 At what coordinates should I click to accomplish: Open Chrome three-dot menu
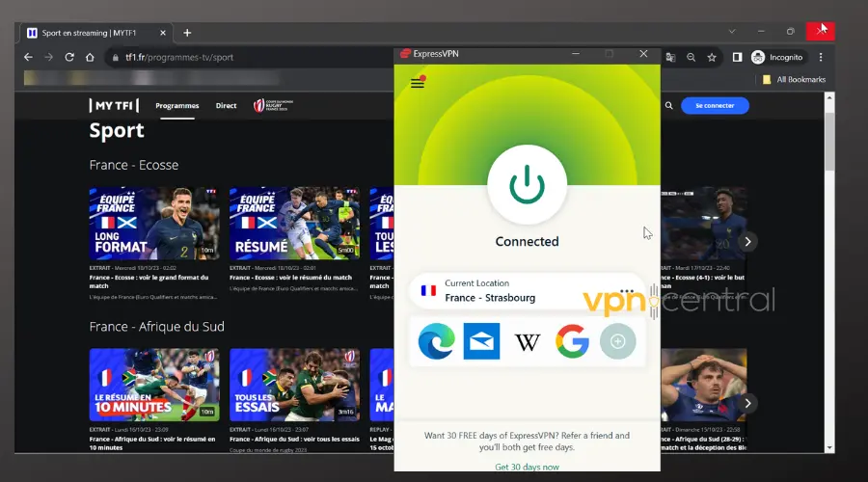pyautogui.click(x=821, y=57)
